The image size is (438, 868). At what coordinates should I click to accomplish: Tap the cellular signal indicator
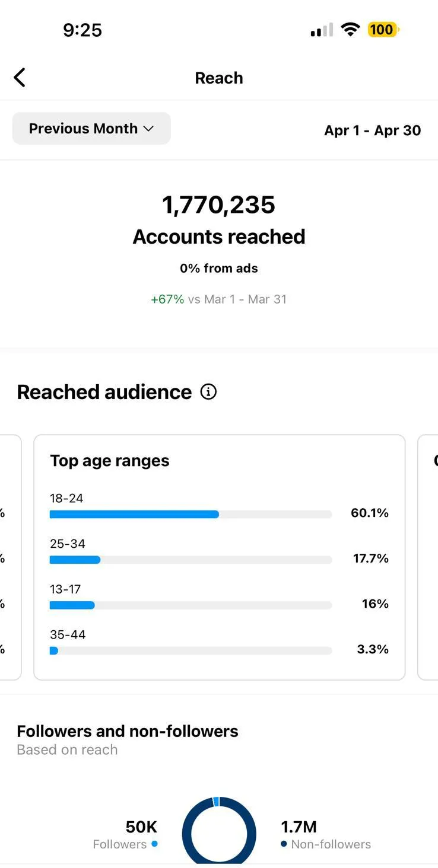[320, 28]
